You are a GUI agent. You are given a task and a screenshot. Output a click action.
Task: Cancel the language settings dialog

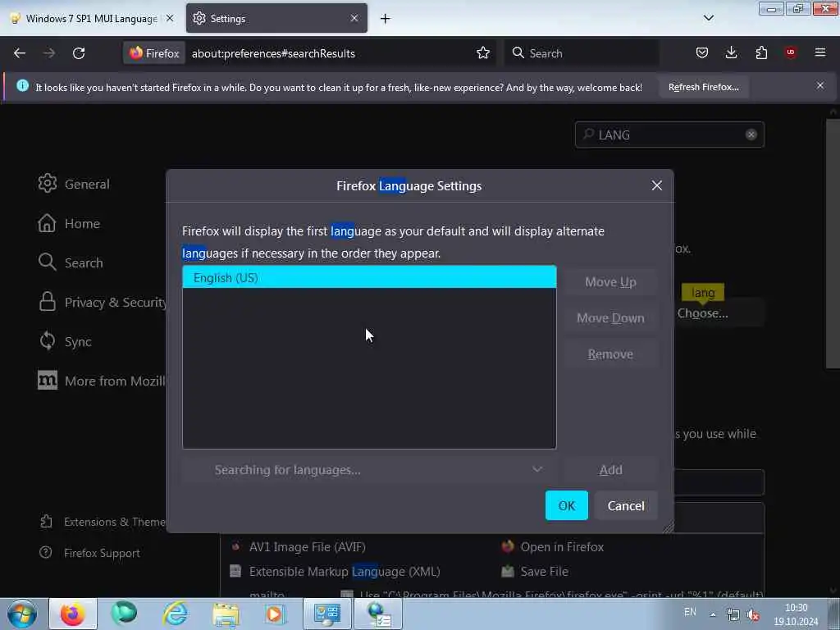point(625,505)
